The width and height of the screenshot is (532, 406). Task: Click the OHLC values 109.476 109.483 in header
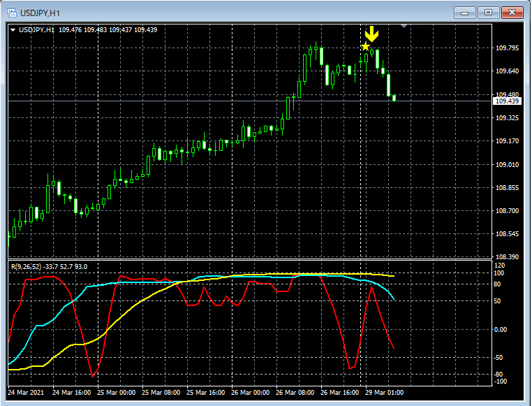pos(83,30)
